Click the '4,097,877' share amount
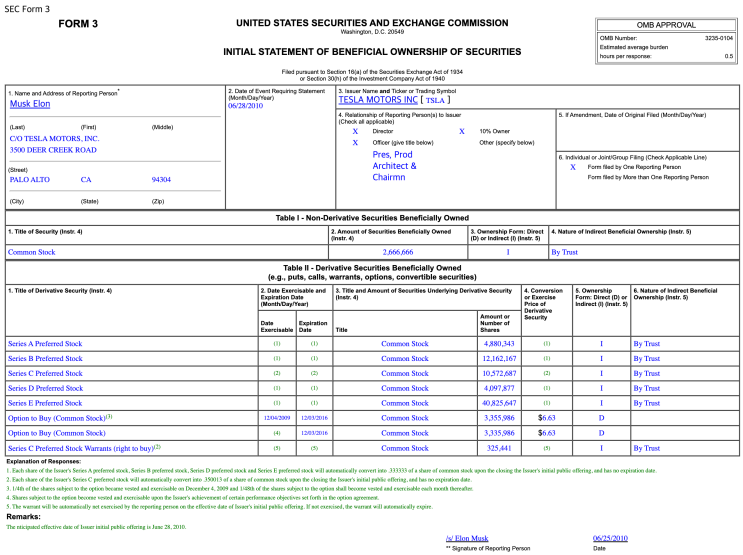 click(499, 388)
